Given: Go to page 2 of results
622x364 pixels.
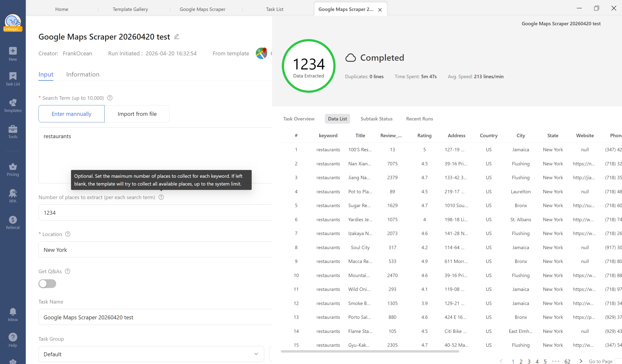Looking at the screenshot, I should tap(521, 361).
